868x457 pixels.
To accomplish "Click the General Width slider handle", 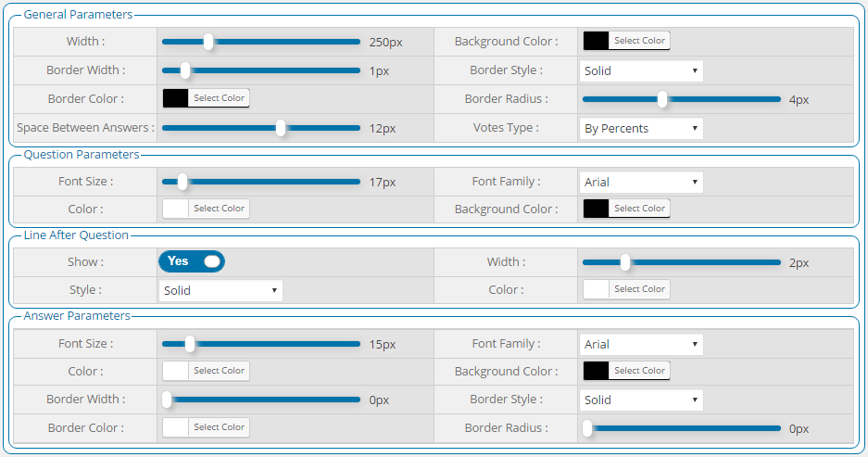I will point(208,41).
